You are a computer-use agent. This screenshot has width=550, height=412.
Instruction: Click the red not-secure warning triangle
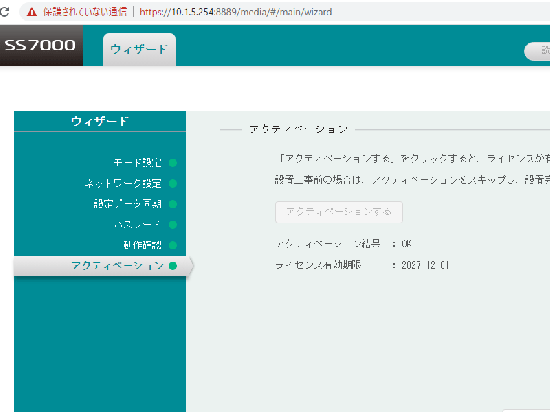tap(32, 12)
